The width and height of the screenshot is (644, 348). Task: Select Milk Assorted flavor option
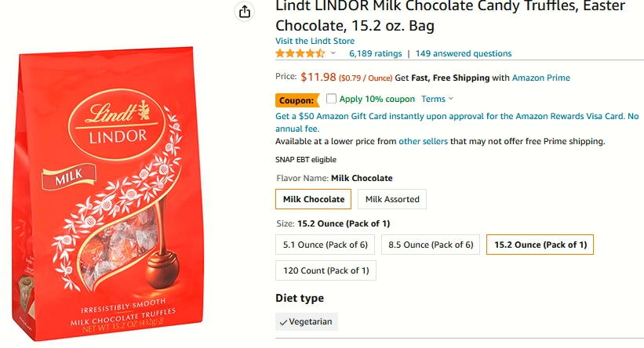[392, 199]
